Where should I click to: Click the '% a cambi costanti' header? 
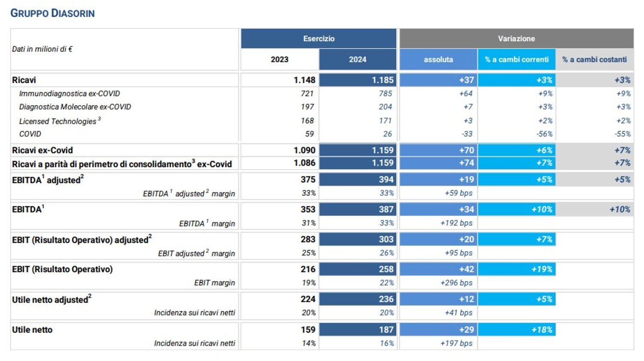pyautogui.click(x=595, y=60)
